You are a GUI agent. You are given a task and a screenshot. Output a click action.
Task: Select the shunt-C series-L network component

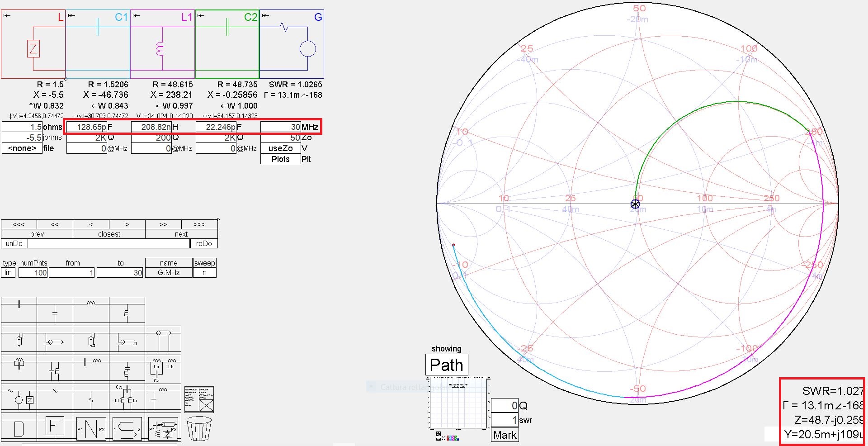pyautogui.click(x=163, y=397)
